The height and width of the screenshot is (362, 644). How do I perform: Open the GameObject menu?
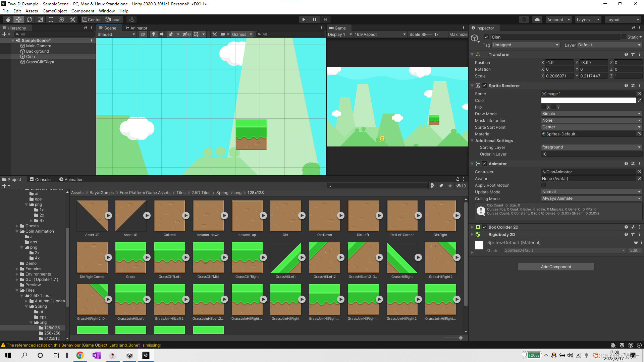54,11
